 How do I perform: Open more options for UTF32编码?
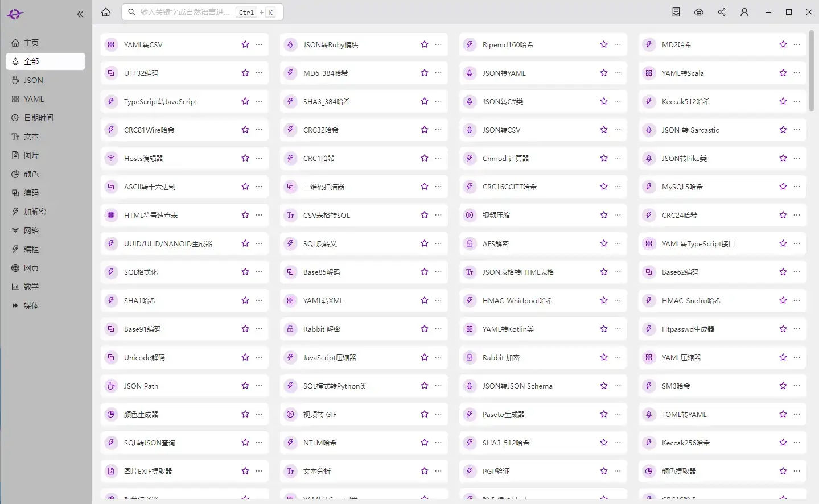[259, 73]
